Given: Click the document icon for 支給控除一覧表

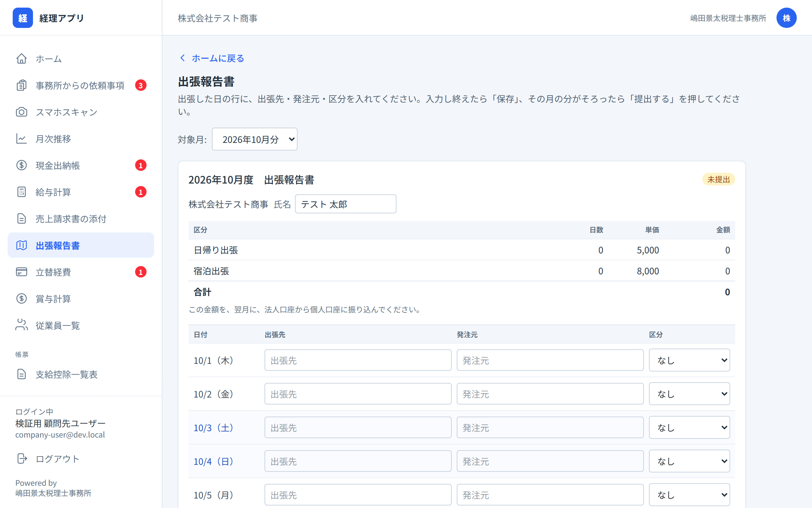Looking at the screenshot, I should (22, 374).
